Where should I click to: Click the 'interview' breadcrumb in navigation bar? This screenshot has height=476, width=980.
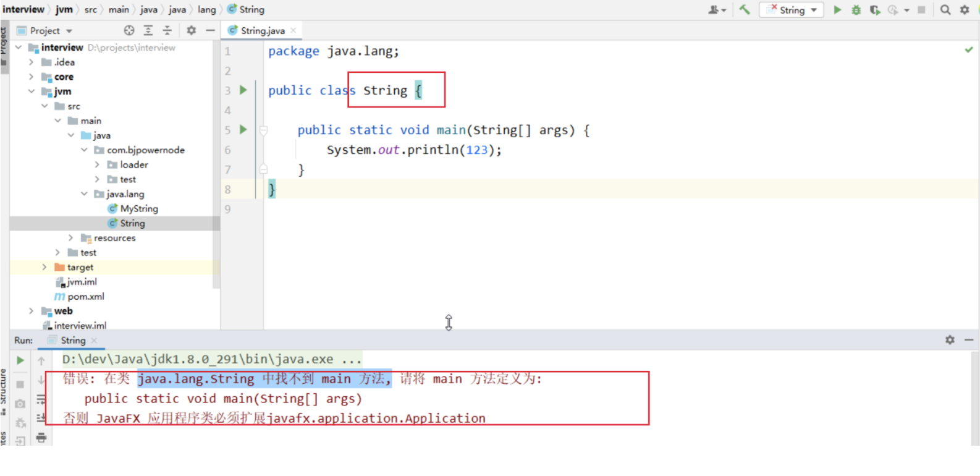pos(23,9)
